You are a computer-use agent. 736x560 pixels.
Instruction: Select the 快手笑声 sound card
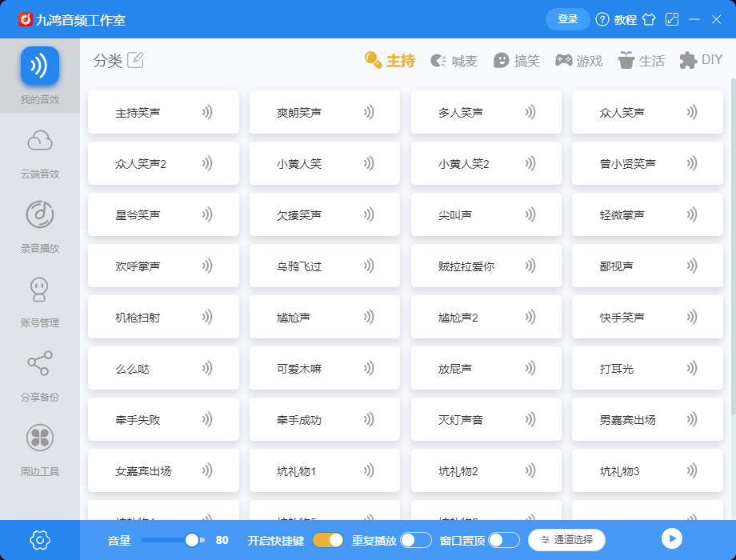(648, 317)
